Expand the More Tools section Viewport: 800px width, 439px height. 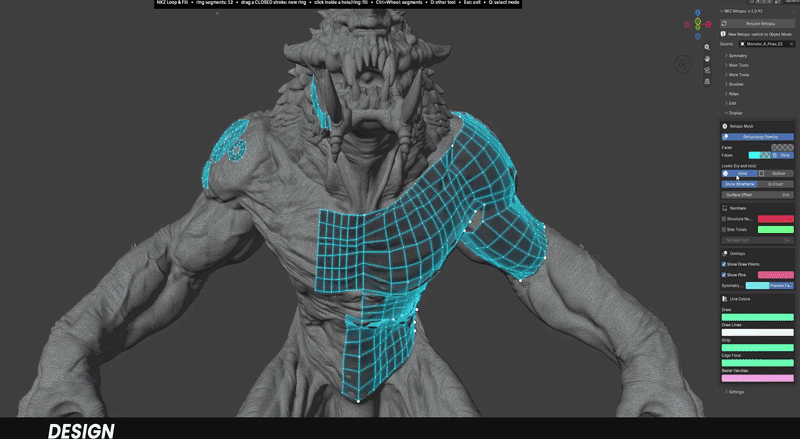[737, 75]
